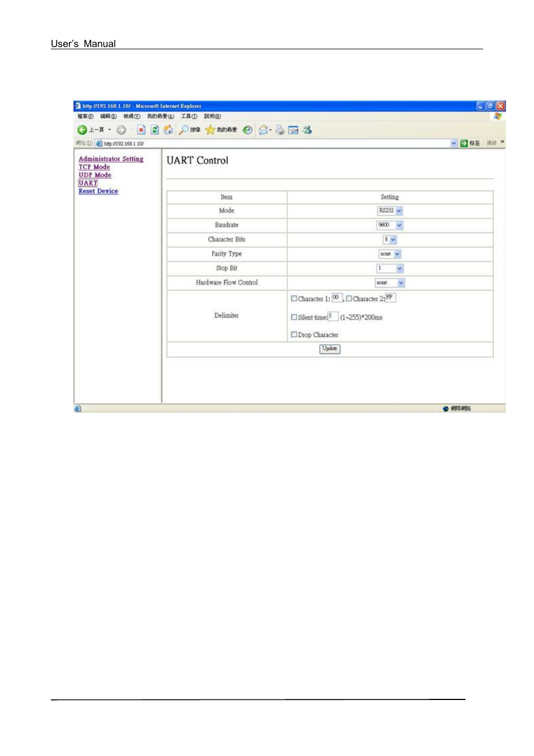Click the 'Hardware Flow Control' row label
Screen dimensions: 534x756
click(227, 283)
